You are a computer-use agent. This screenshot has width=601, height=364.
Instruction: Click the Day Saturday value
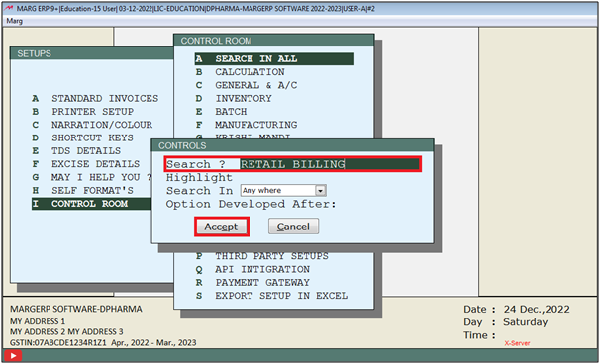(x=525, y=322)
